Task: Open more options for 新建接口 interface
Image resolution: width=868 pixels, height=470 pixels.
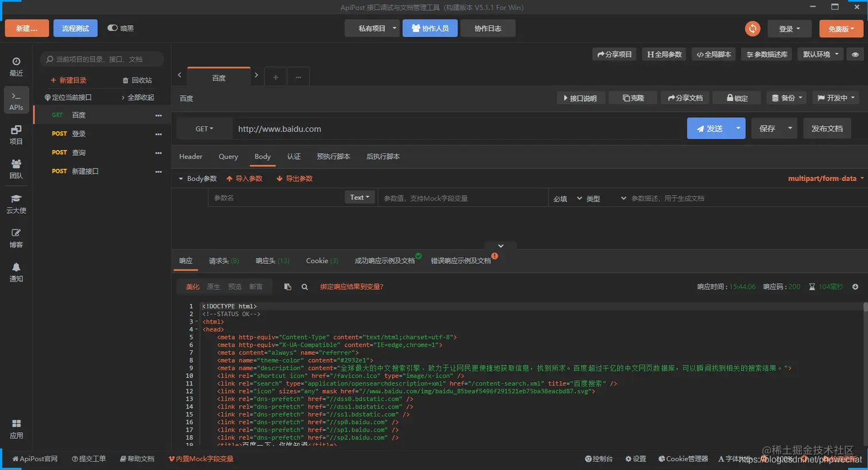Action: 158,171
